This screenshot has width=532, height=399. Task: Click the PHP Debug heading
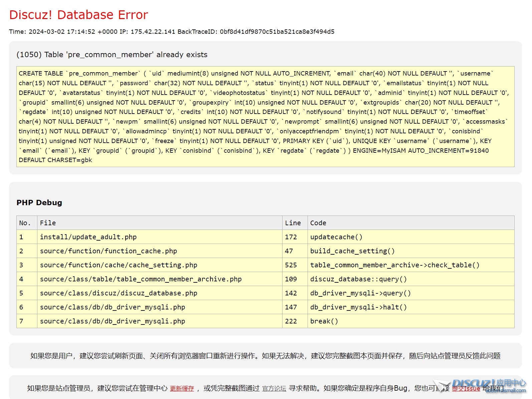tap(39, 203)
